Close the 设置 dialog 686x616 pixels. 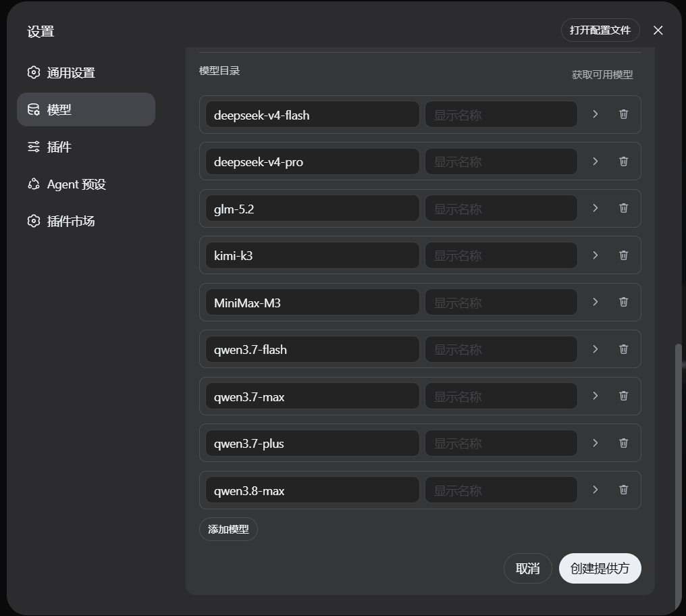pyautogui.click(x=658, y=30)
